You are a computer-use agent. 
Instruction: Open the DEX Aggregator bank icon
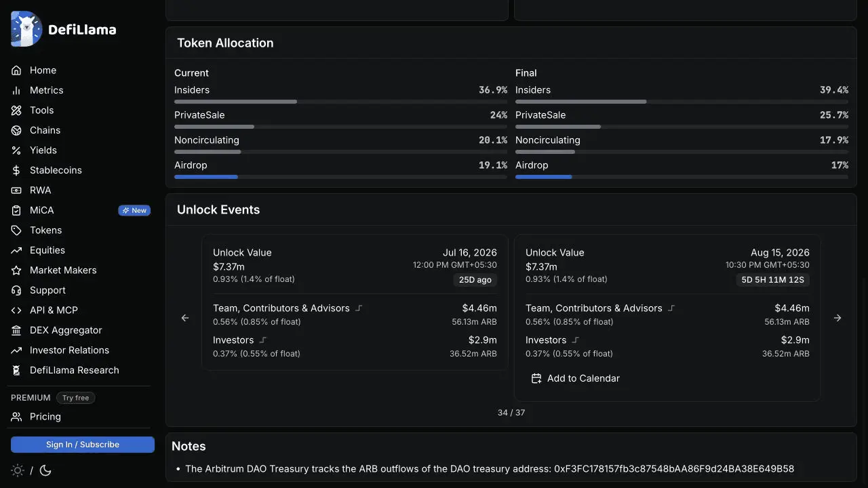(16, 330)
